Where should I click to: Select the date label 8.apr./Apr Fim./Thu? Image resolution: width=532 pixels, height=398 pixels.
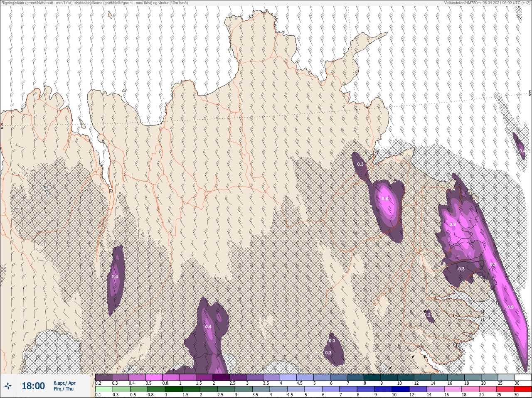64,386
